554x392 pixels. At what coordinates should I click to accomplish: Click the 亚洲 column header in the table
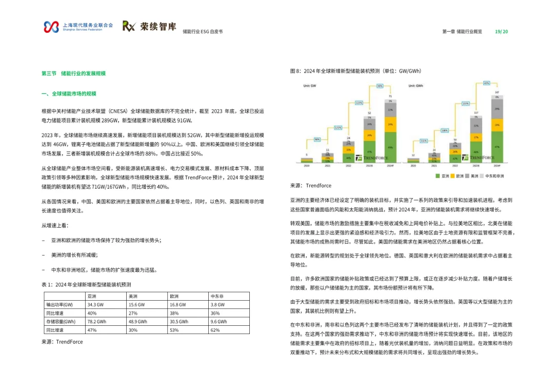coord(92,296)
